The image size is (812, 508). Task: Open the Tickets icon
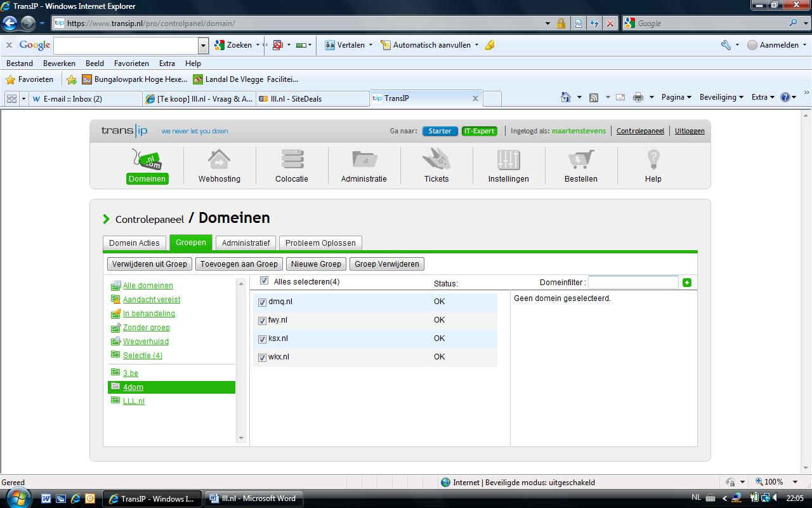point(436,160)
